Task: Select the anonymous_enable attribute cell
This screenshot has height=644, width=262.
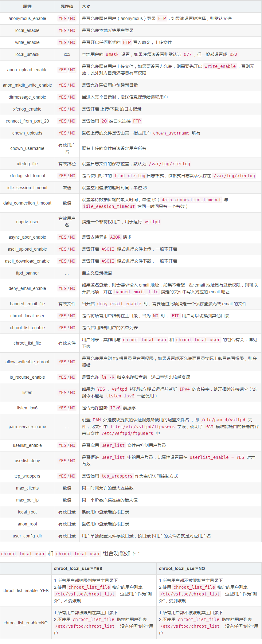Action: [27, 18]
